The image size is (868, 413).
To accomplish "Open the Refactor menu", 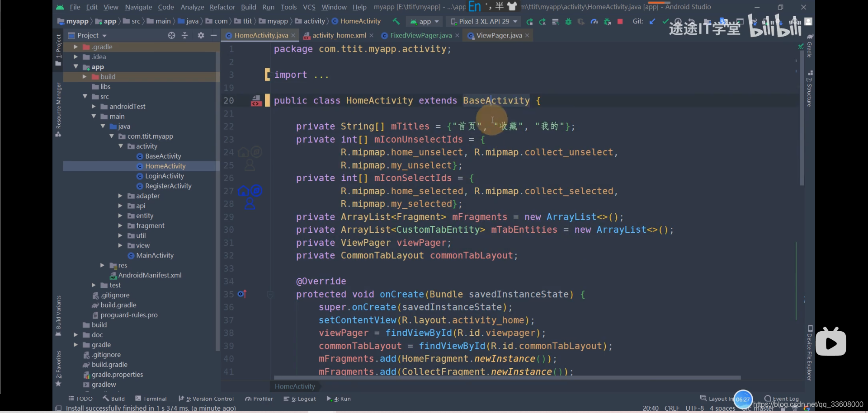I will point(222,7).
